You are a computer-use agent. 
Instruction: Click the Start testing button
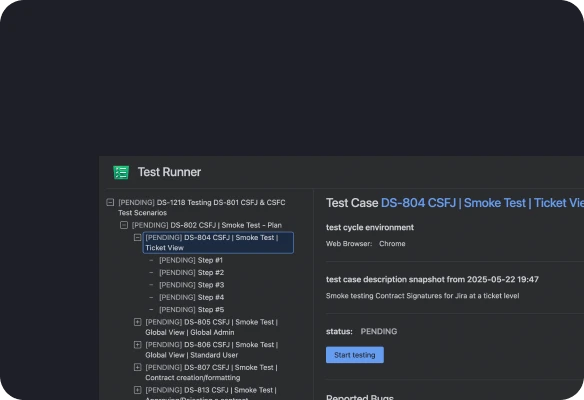pos(355,355)
